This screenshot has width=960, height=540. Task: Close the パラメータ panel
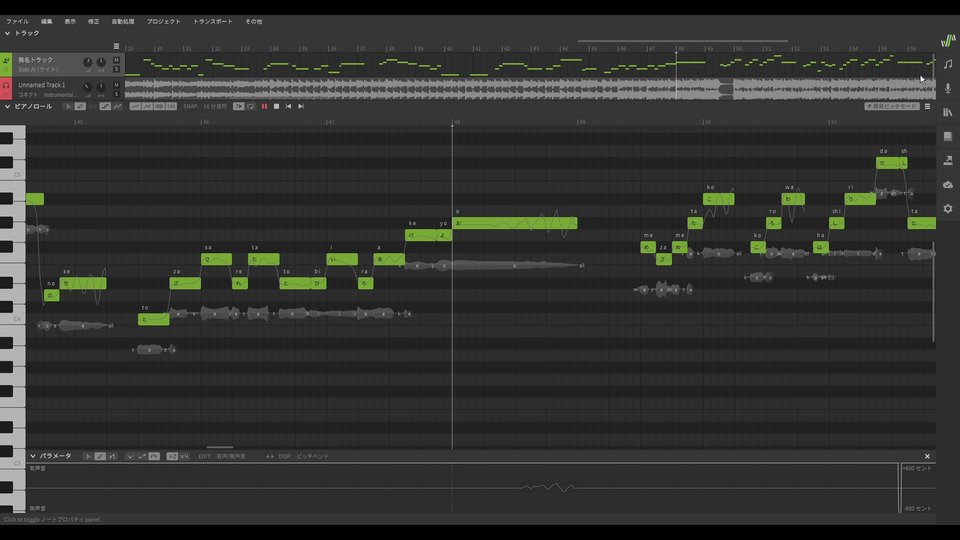point(928,456)
